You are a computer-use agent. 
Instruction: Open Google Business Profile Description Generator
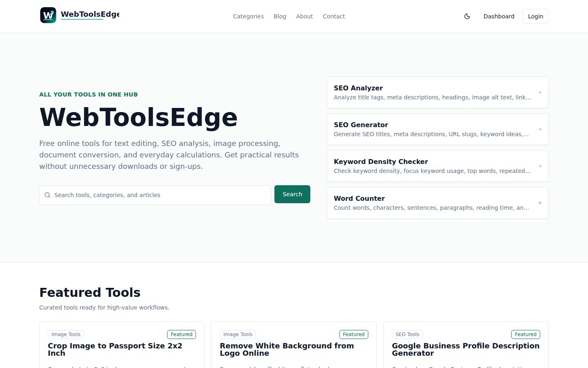click(465, 350)
